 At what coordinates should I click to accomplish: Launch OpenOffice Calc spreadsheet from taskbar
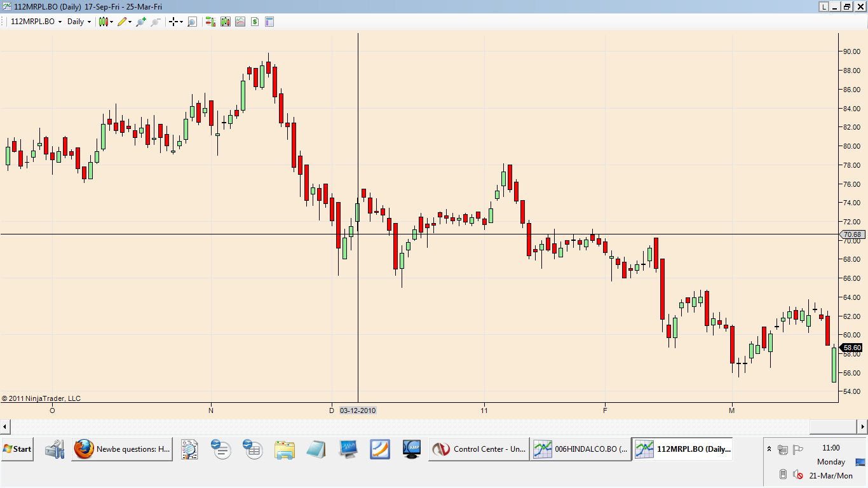253,449
